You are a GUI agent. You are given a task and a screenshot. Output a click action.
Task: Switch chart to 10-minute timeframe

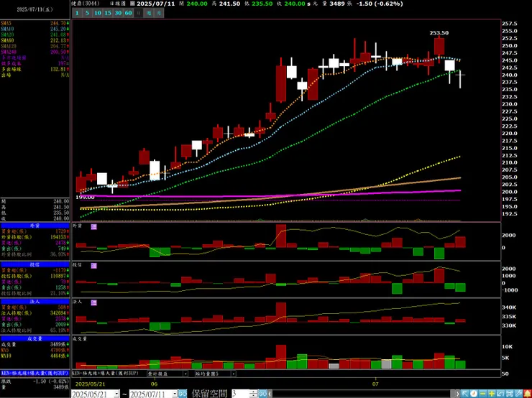click(x=98, y=13)
